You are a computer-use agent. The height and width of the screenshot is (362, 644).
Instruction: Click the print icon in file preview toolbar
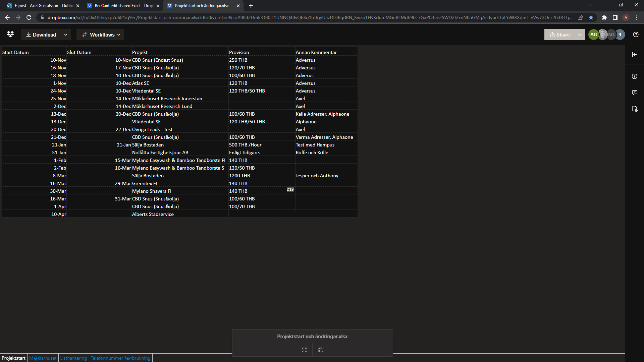(x=321, y=350)
